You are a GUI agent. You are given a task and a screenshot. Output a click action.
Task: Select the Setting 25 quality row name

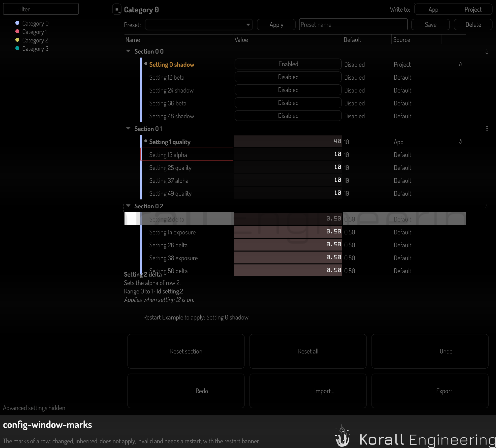[170, 168]
